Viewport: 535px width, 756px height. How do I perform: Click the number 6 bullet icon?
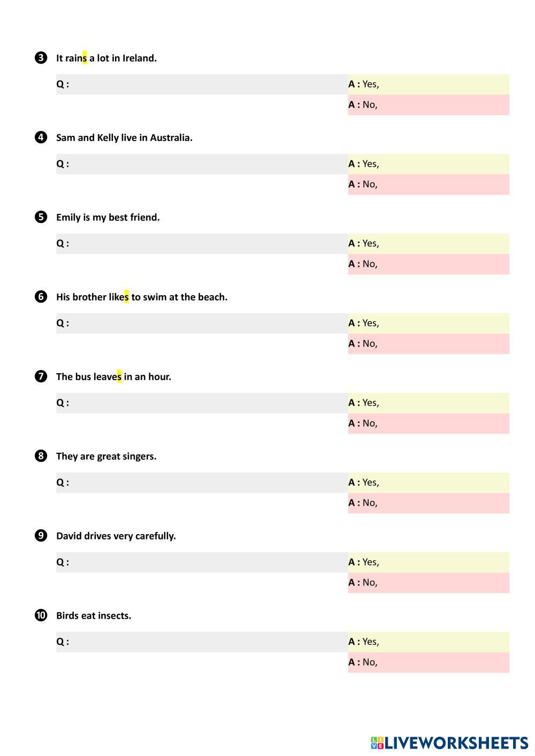coord(41,297)
